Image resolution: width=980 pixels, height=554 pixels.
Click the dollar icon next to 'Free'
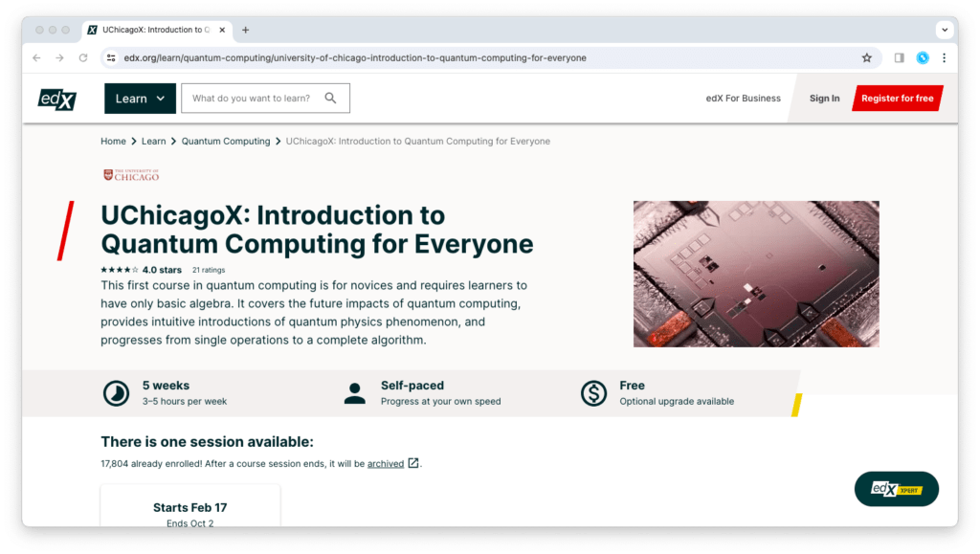593,392
